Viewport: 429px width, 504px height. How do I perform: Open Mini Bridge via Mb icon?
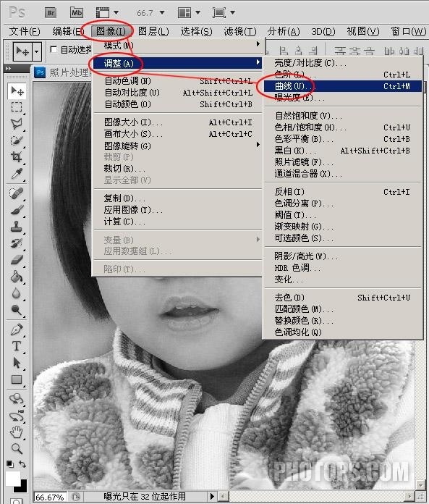(x=77, y=12)
